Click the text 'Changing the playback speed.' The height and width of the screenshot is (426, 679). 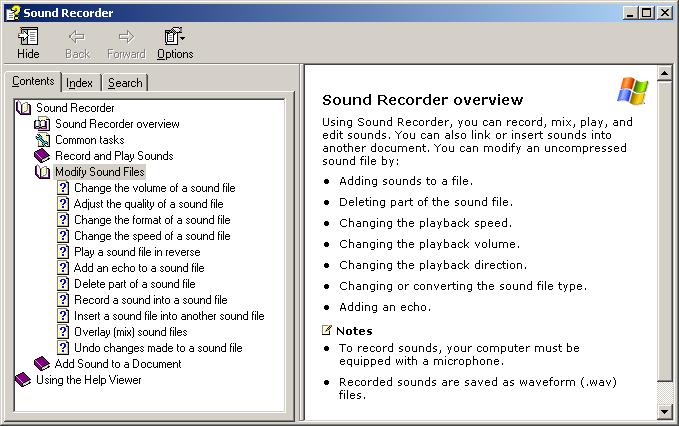coord(425,223)
